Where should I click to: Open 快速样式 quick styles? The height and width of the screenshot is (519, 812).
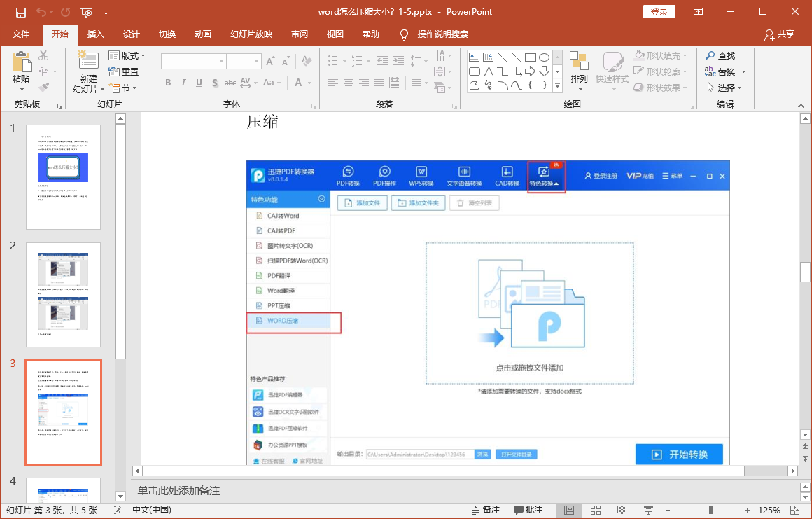tap(612, 71)
